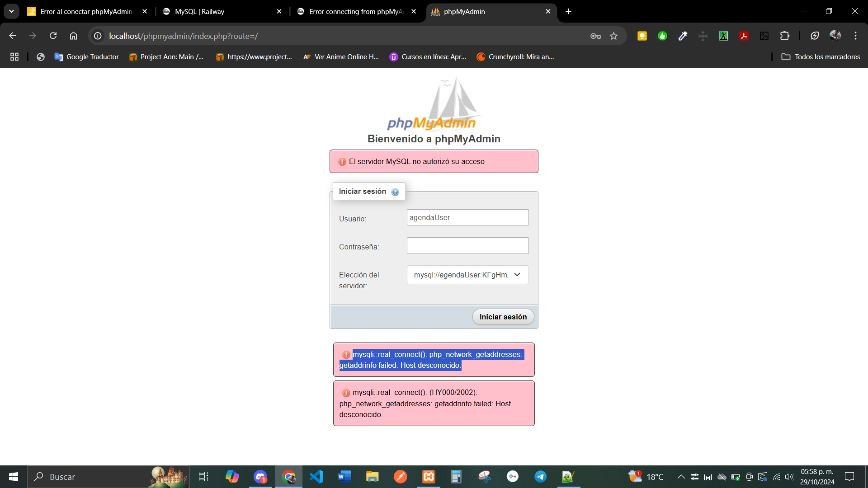
Task: Open the Crunchyroll bookmark
Action: [515, 57]
